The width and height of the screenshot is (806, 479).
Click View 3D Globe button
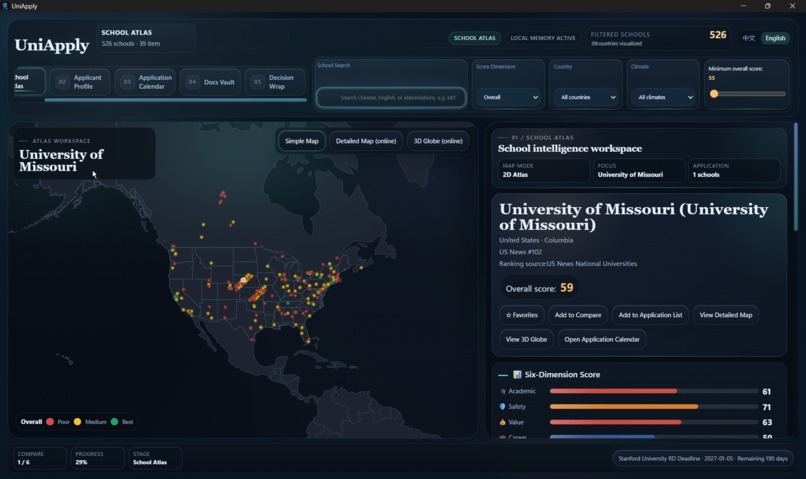[x=526, y=339]
